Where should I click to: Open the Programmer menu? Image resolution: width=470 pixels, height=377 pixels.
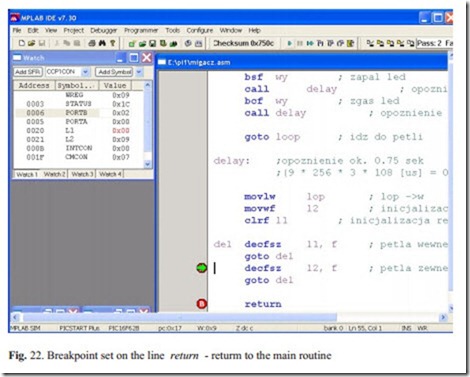(141, 30)
